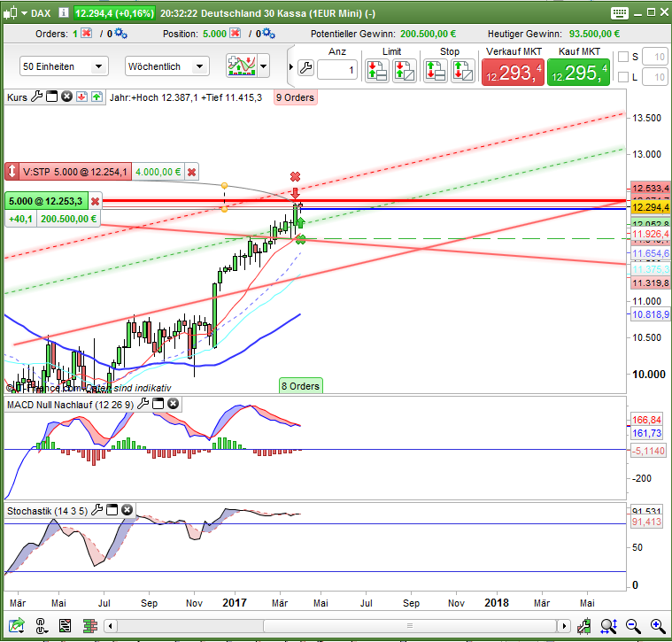Cancel all orders with the red X beside Orders

87,33
